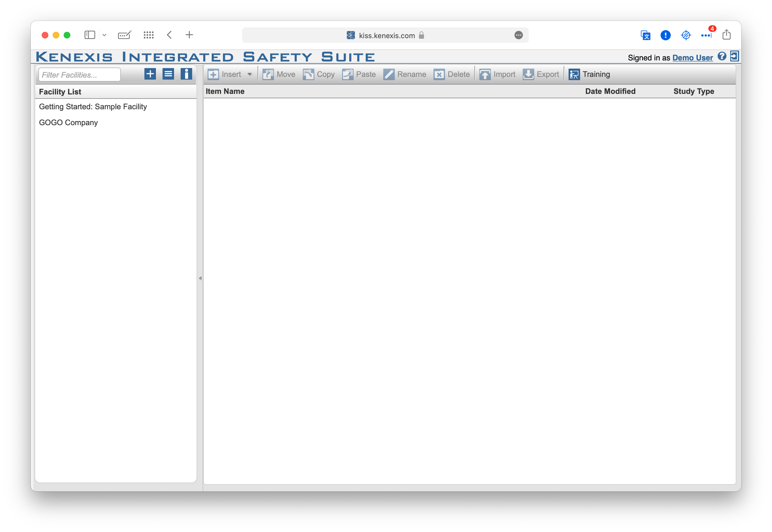Click the Safari tab overview grid icon
The image size is (772, 532).
point(148,35)
